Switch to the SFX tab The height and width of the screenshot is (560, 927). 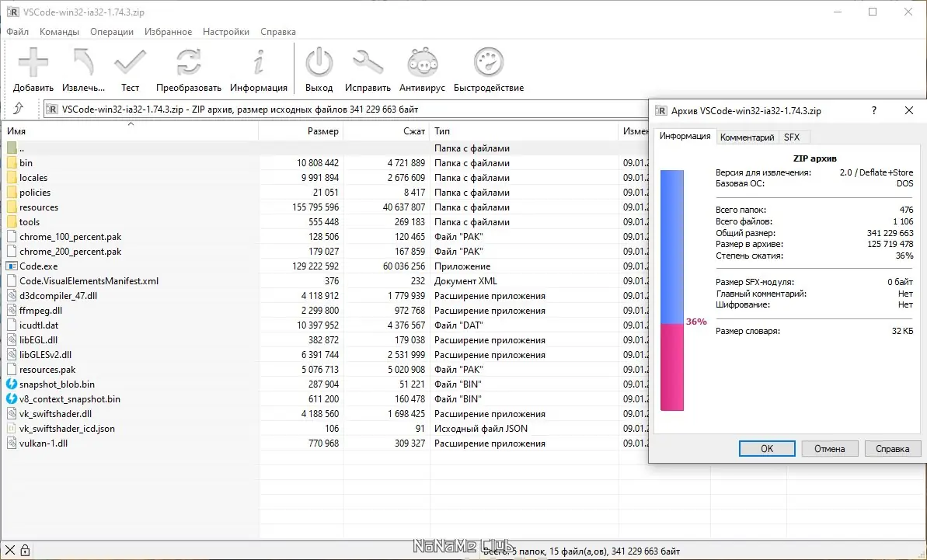792,137
